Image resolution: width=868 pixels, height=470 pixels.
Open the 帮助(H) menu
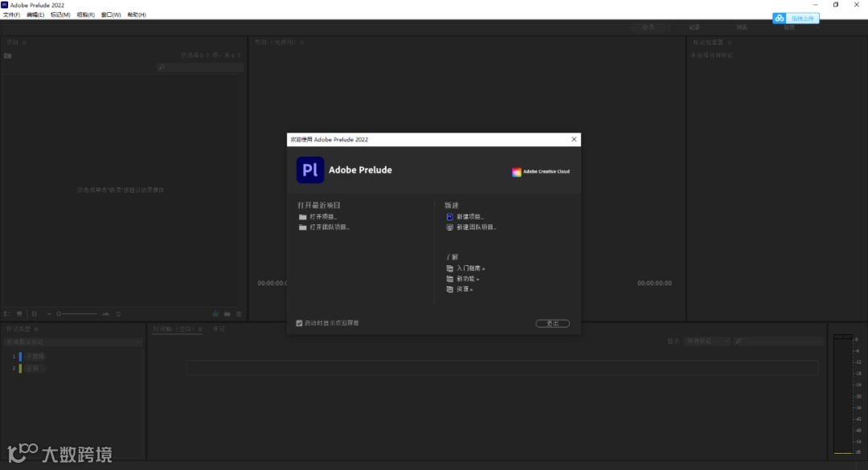tap(137, 15)
